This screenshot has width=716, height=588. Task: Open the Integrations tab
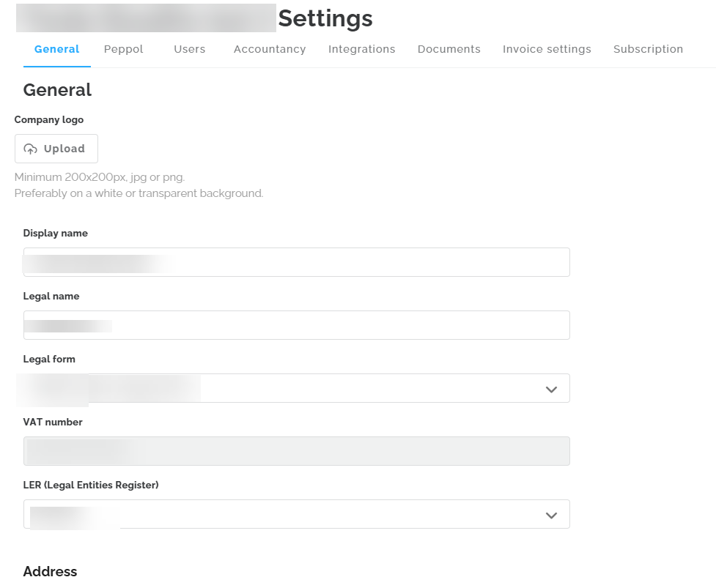pos(361,49)
